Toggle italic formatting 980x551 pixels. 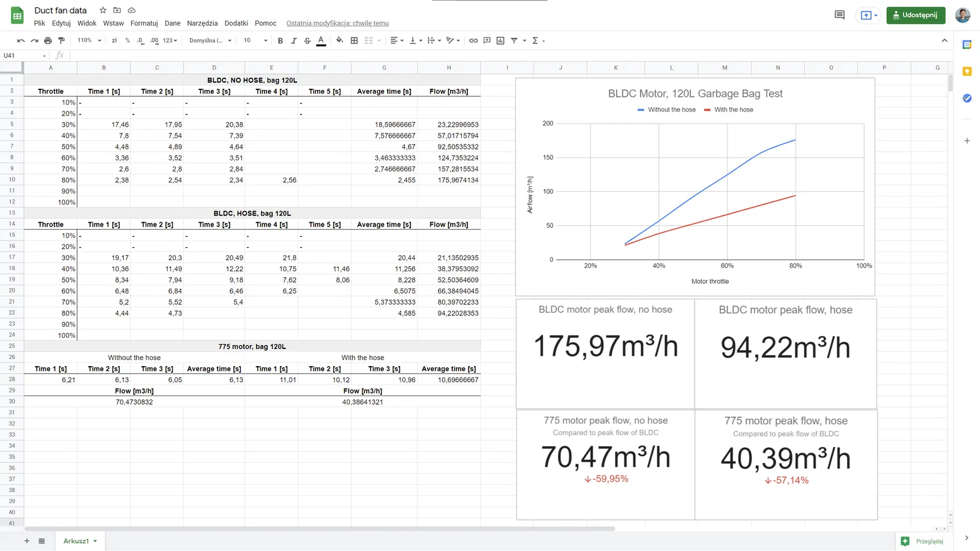point(294,40)
